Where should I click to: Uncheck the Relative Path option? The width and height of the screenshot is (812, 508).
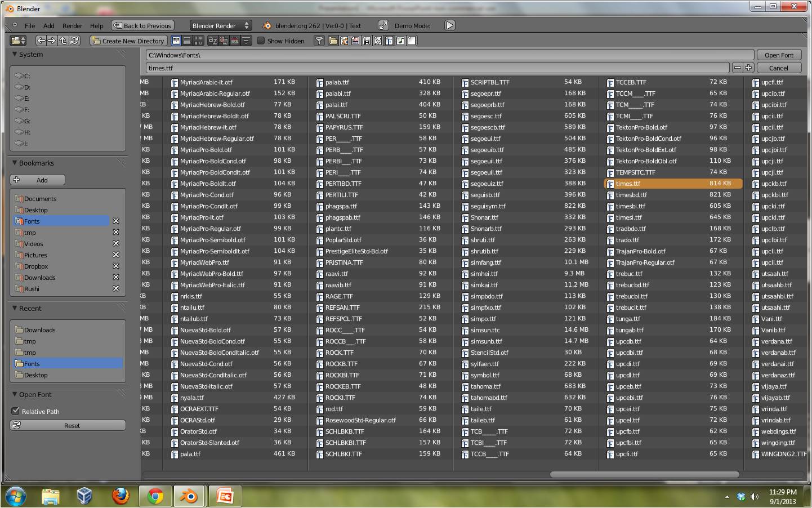click(16, 411)
